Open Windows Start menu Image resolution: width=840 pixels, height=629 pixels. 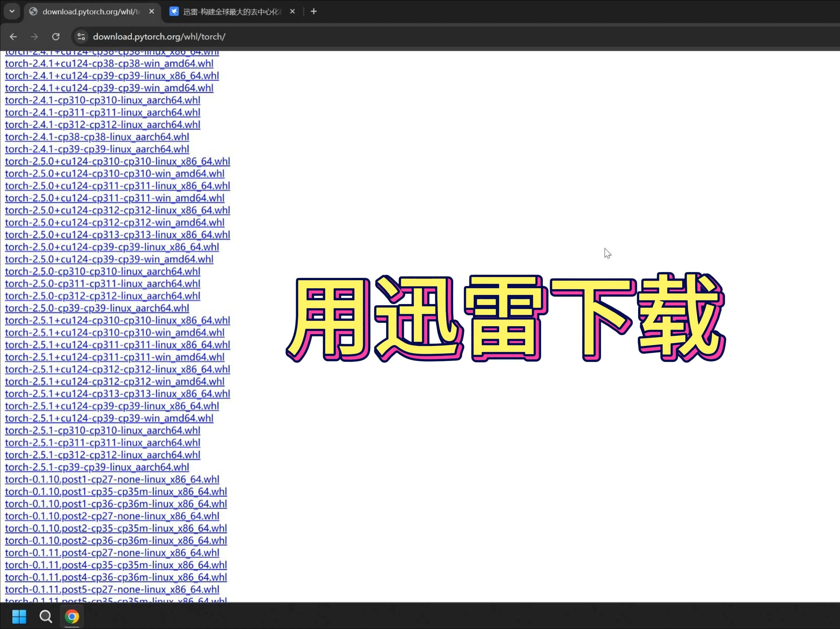pyautogui.click(x=19, y=616)
